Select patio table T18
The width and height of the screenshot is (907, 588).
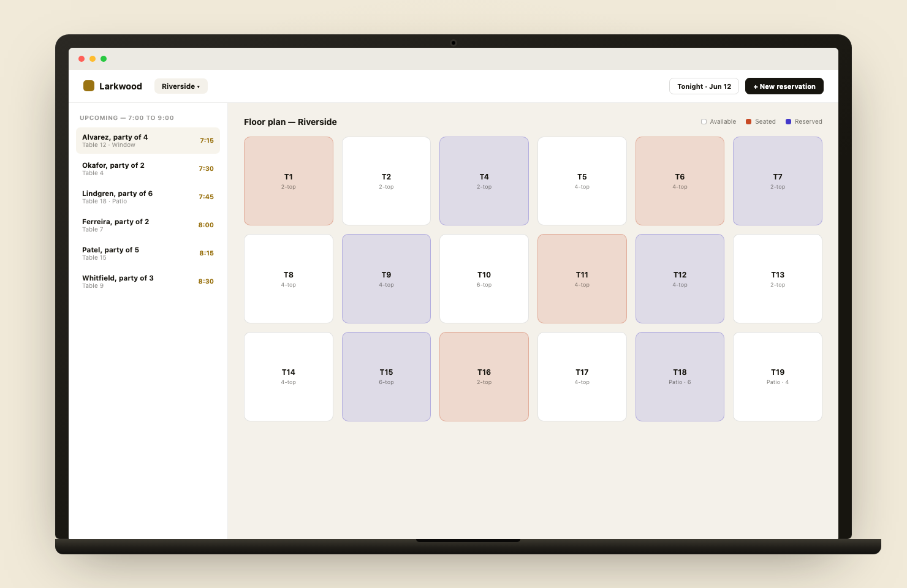(x=680, y=377)
